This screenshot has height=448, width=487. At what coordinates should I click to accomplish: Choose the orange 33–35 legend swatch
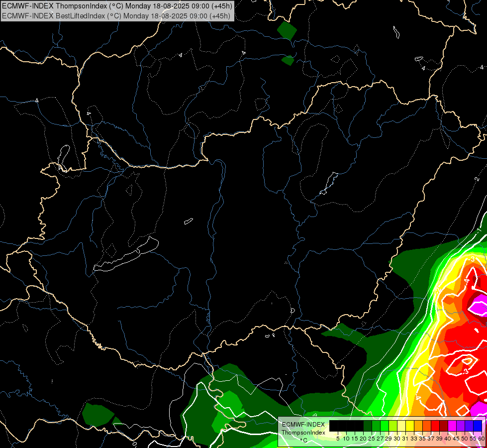418,426
